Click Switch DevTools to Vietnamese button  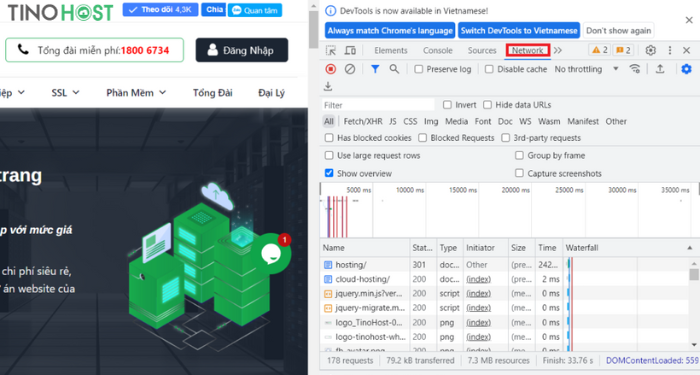click(x=519, y=31)
